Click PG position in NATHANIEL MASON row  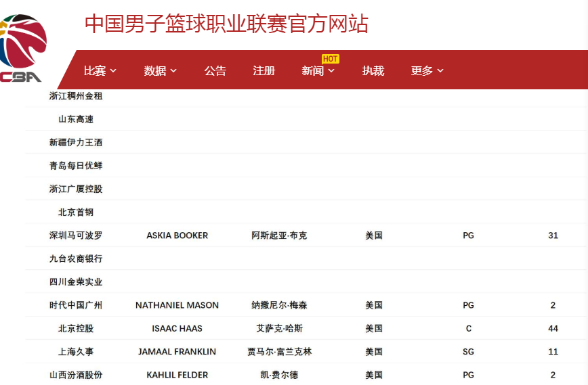468,305
